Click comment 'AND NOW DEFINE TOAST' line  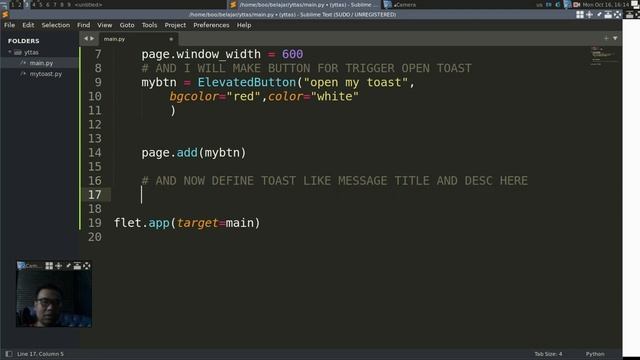335,181
